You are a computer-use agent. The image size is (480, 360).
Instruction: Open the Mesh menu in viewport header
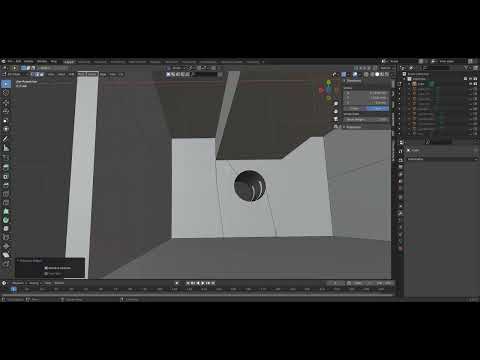pyautogui.click(x=81, y=74)
